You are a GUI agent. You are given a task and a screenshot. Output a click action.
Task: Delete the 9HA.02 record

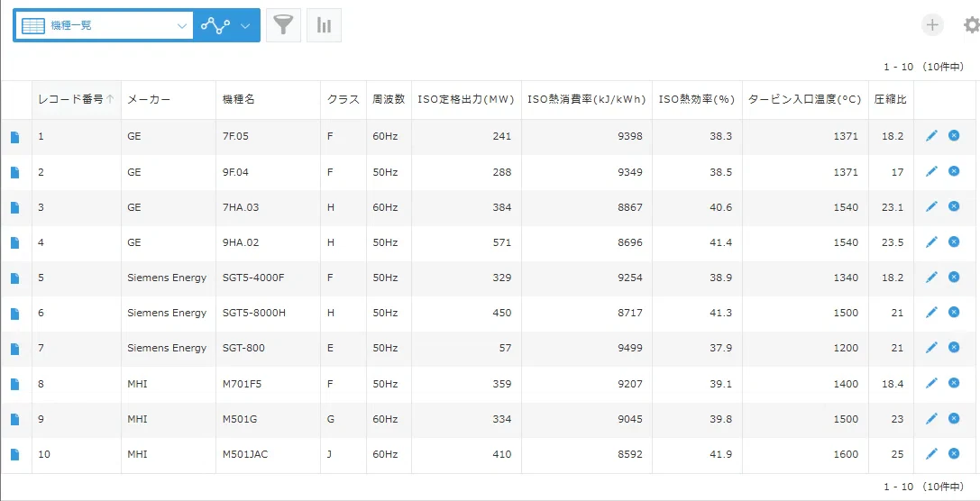point(954,241)
